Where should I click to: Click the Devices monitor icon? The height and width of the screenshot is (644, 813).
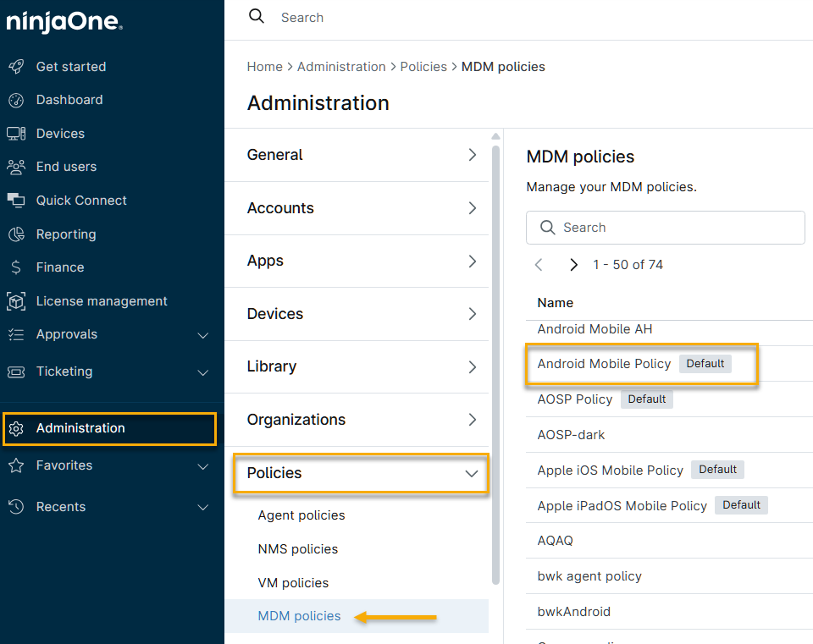16,134
